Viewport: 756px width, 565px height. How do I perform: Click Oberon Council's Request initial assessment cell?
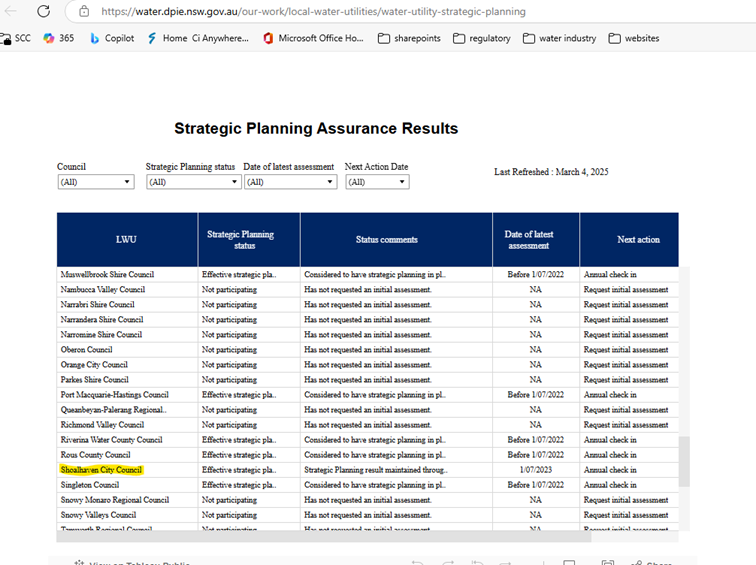tap(629, 350)
